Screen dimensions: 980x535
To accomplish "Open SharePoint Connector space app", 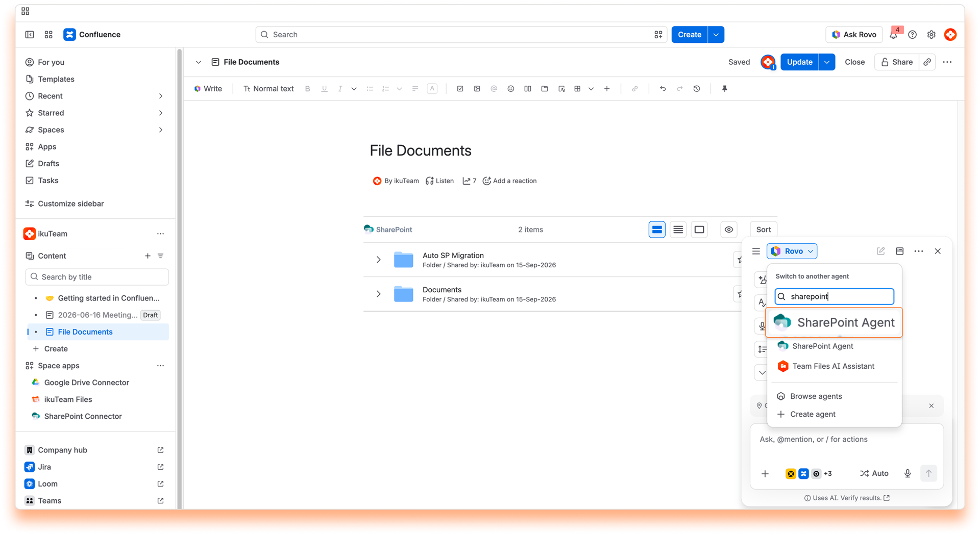I will coord(83,416).
